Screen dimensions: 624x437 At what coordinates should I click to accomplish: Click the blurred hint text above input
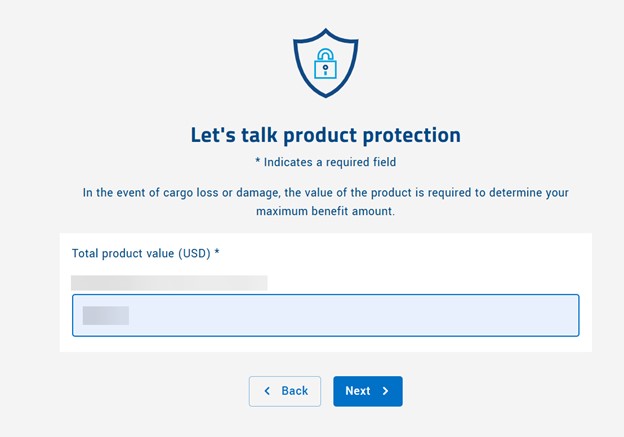pyautogui.click(x=169, y=283)
